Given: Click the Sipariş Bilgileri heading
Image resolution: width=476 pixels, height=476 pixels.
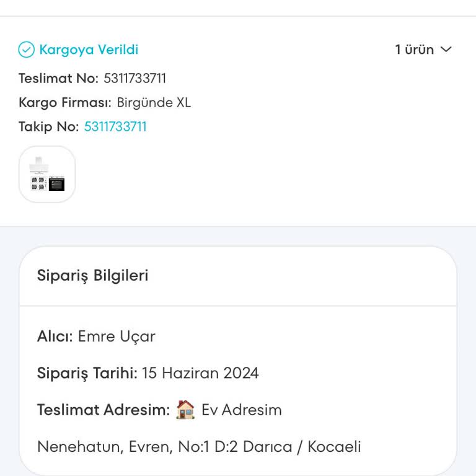Looking at the screenshot, I should (93, 276).
